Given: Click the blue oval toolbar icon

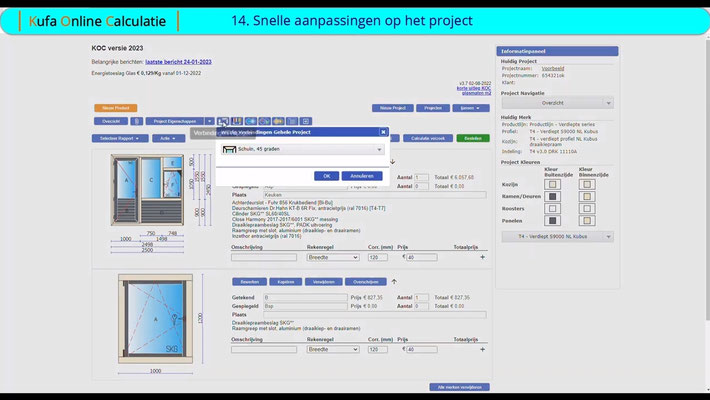Looking at the screenshot, I should [250, 121].
